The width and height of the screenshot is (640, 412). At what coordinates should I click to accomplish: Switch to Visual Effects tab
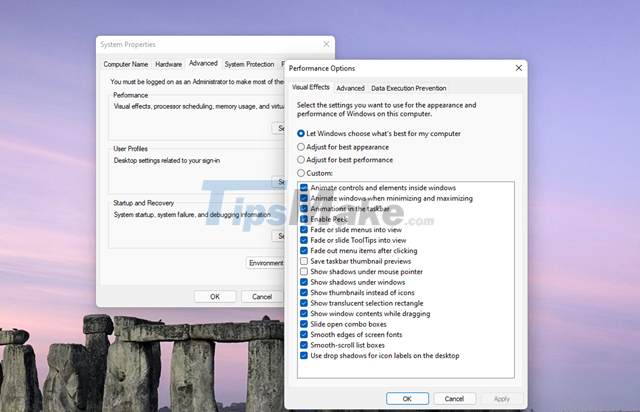pos(311,87)
